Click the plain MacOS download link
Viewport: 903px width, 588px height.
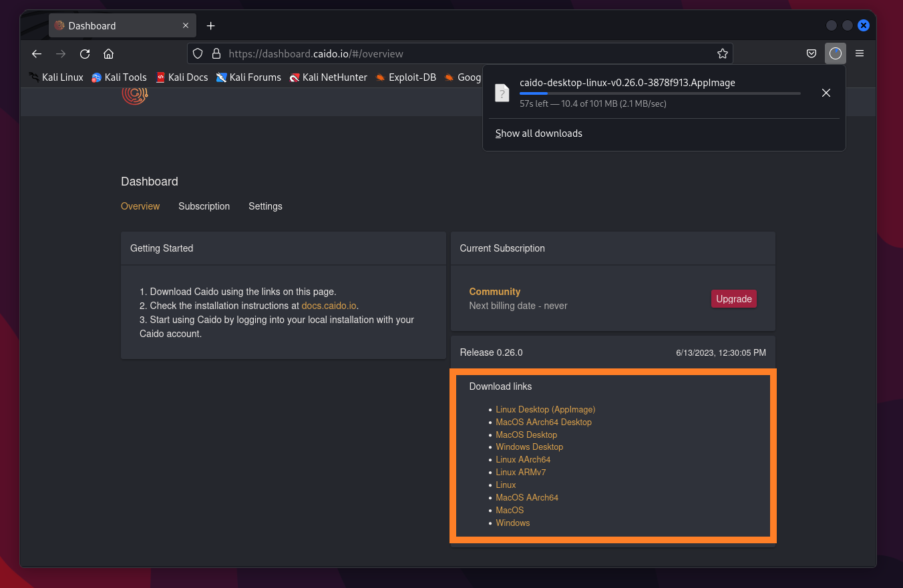coord(510,511)
